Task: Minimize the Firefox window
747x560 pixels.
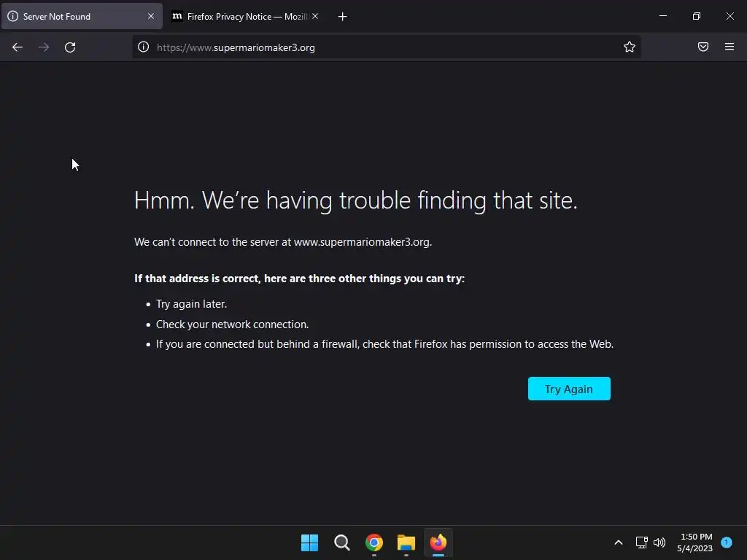Action: point(662,16)
